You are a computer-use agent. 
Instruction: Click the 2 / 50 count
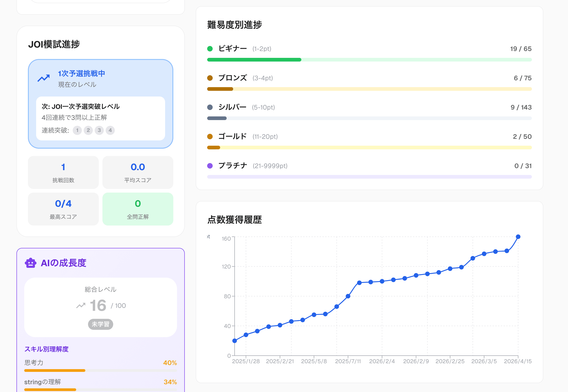[x=522, y=136]
